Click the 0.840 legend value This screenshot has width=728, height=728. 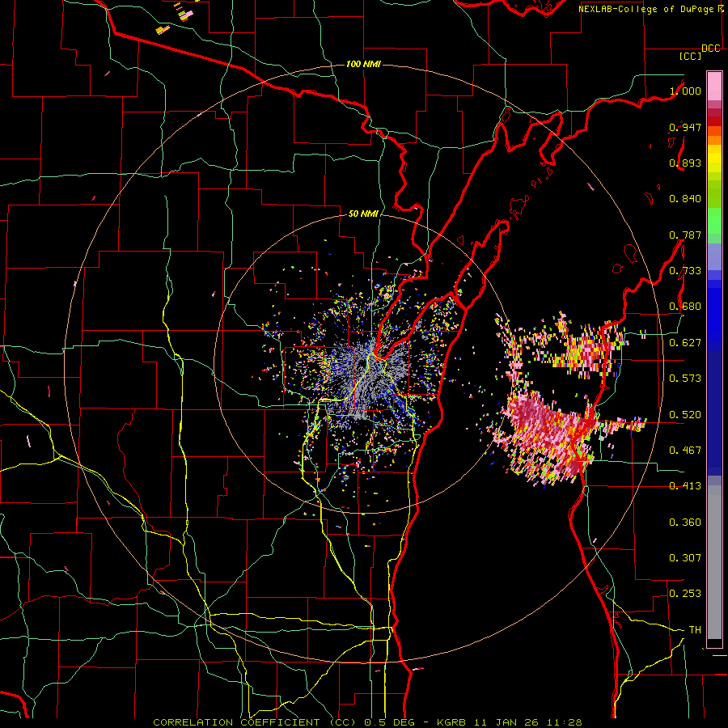[x=685, y=199]
